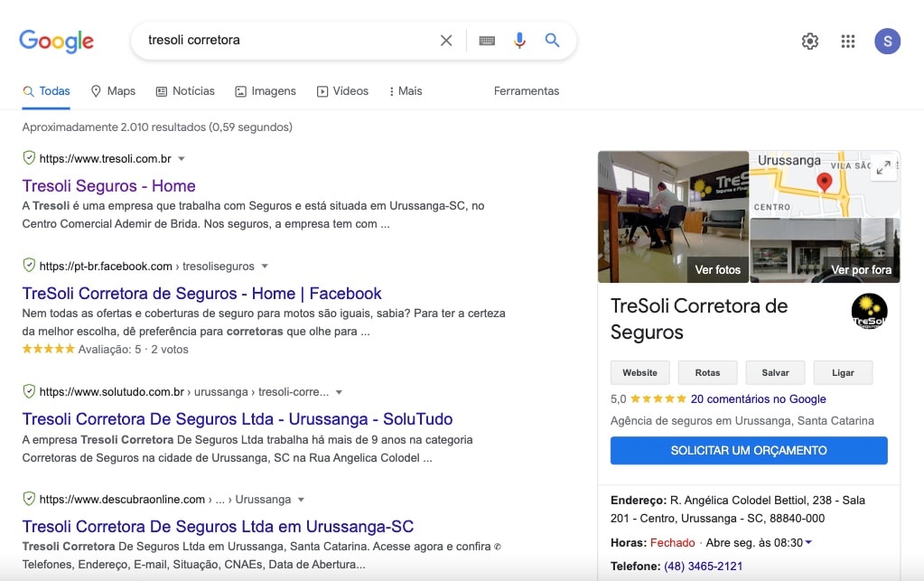Click the Ligar button
This screenshot has width=924, height=581.
pos(843,372)
